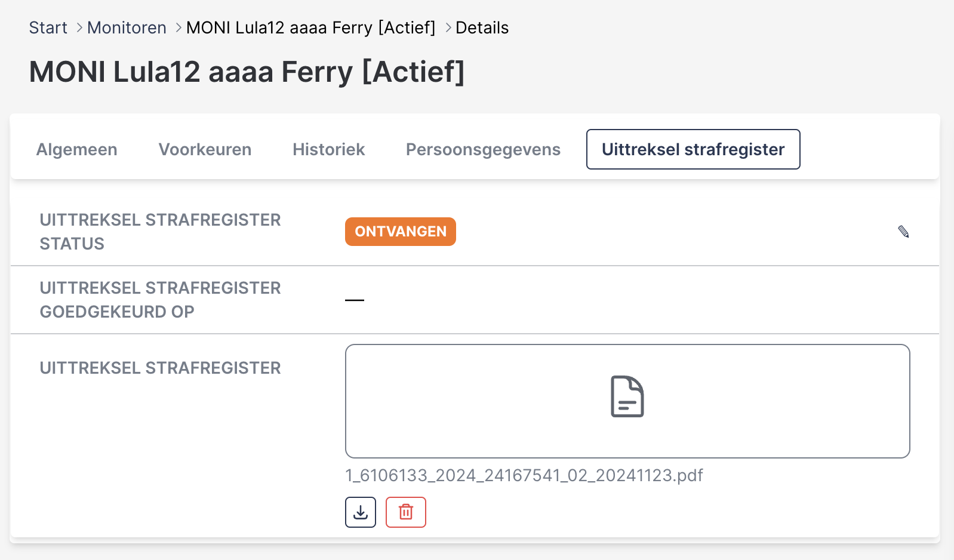Click the Uittreksel strafregister tab
The height and width of the screenshot is (560, 954).
coord(693,149)
